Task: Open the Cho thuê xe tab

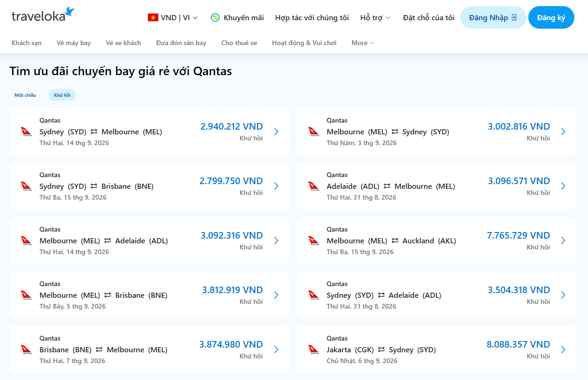Action: [x=239, y=43]
